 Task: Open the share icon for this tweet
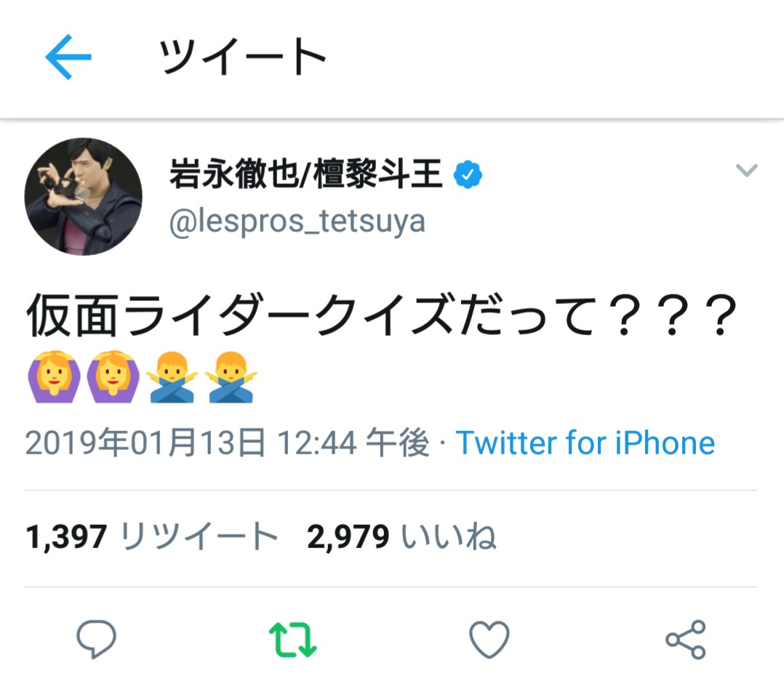685,639
